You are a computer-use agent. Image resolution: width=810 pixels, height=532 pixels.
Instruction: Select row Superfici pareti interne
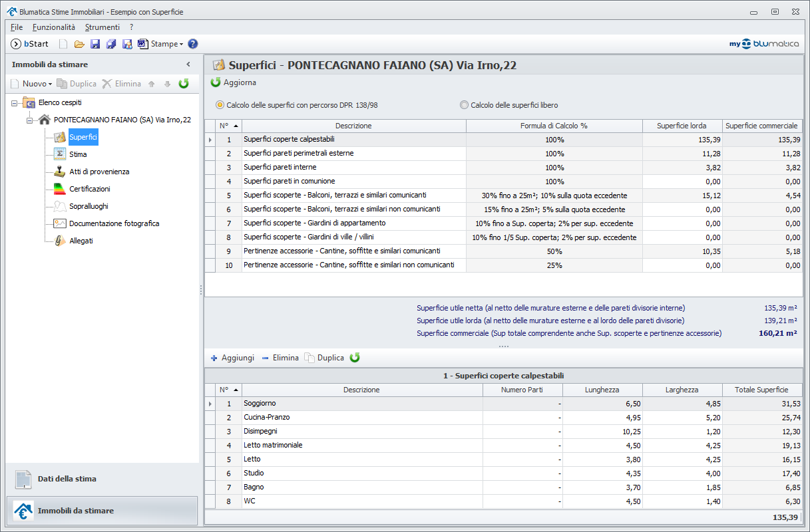coord(504,168)
